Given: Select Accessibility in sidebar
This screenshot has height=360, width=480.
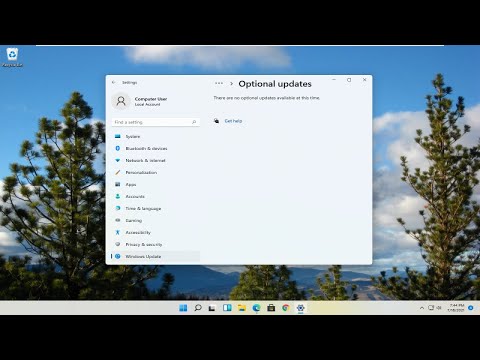Looking at the screenshot, I should 156,232.
